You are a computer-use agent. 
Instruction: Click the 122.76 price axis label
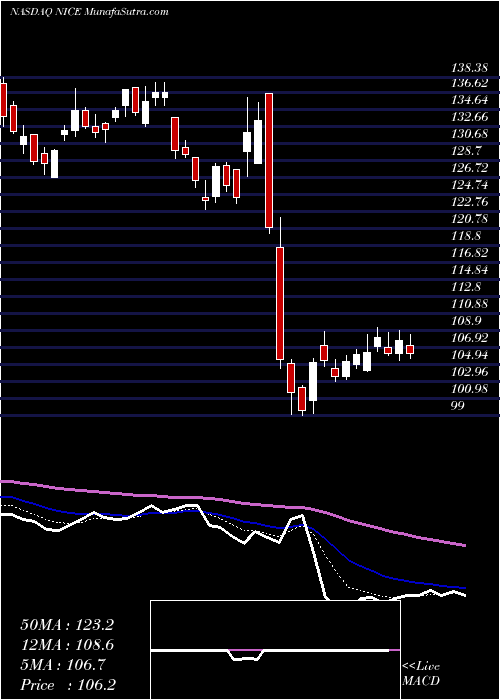(470, 202)
